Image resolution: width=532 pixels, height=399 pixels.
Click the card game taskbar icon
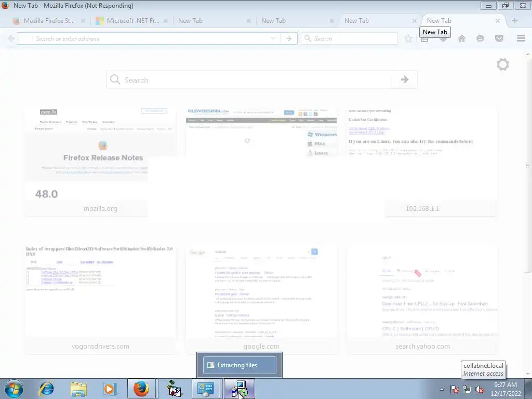coord(175,389)
